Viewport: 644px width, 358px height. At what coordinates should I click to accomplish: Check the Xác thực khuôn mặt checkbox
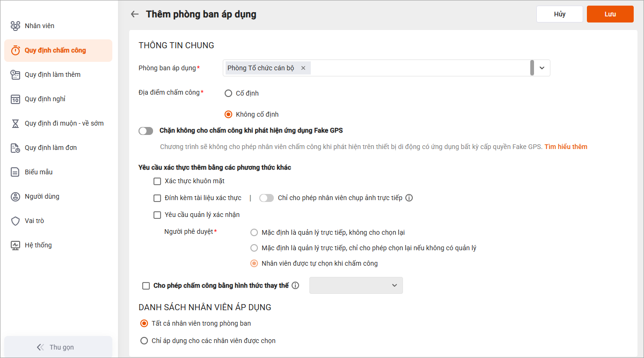157,181
